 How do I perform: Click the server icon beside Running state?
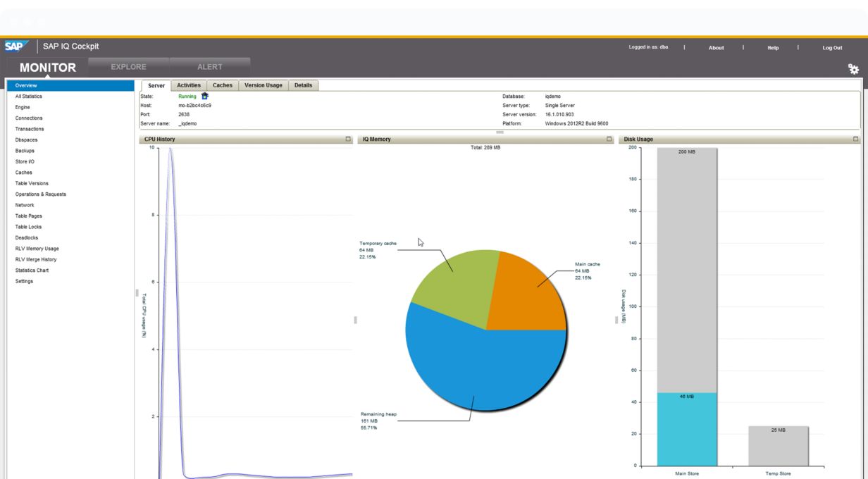[x=205, y=97]
